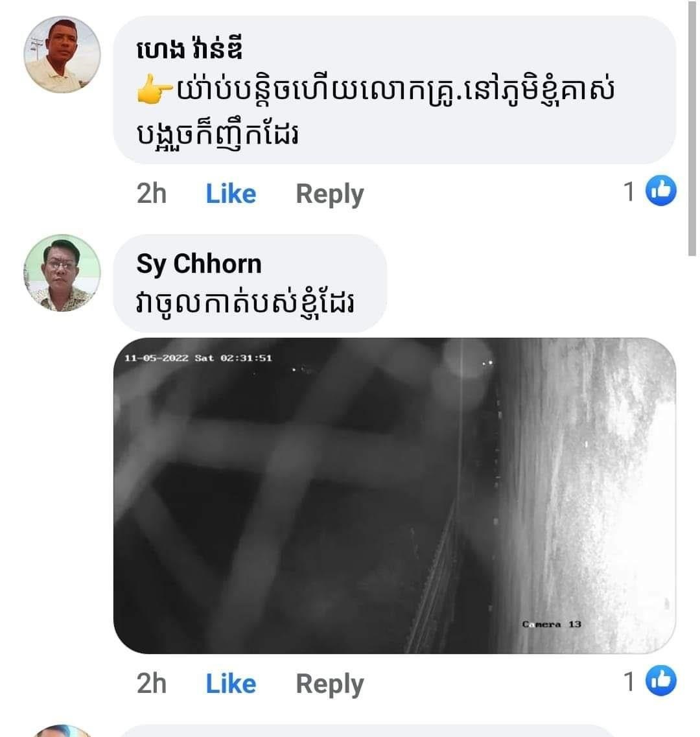Open profile picture of the top commenter
Screen dimensions: 700x737
coord(62,54)
